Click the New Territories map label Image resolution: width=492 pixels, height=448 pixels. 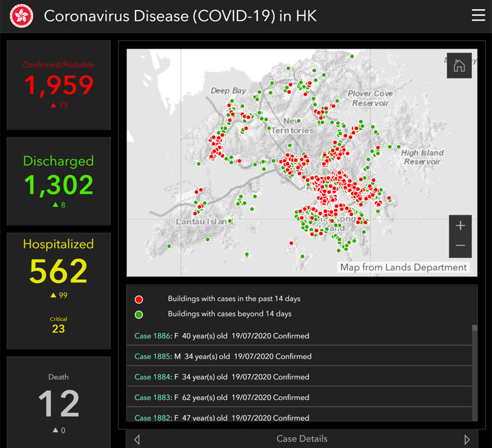[x=292, y=126]
